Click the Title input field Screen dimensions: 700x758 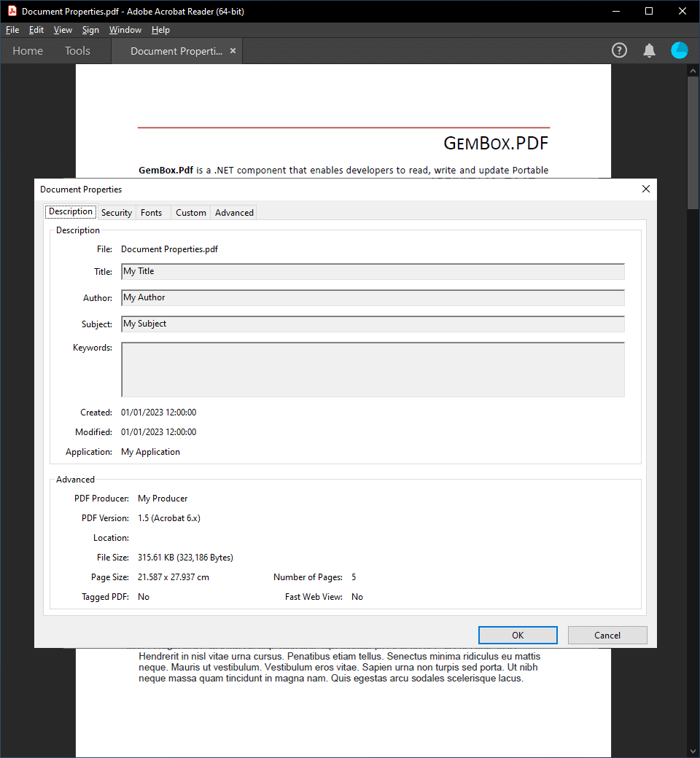point(373,271)
